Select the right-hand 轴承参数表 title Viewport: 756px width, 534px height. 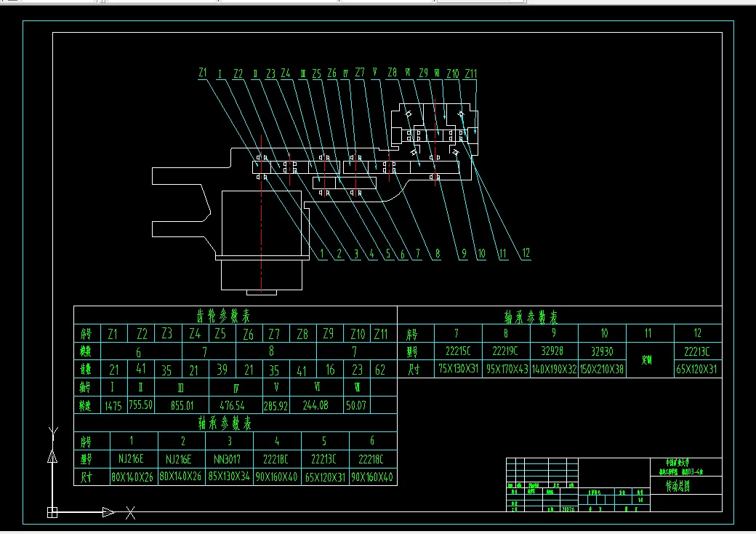[531, 317]
